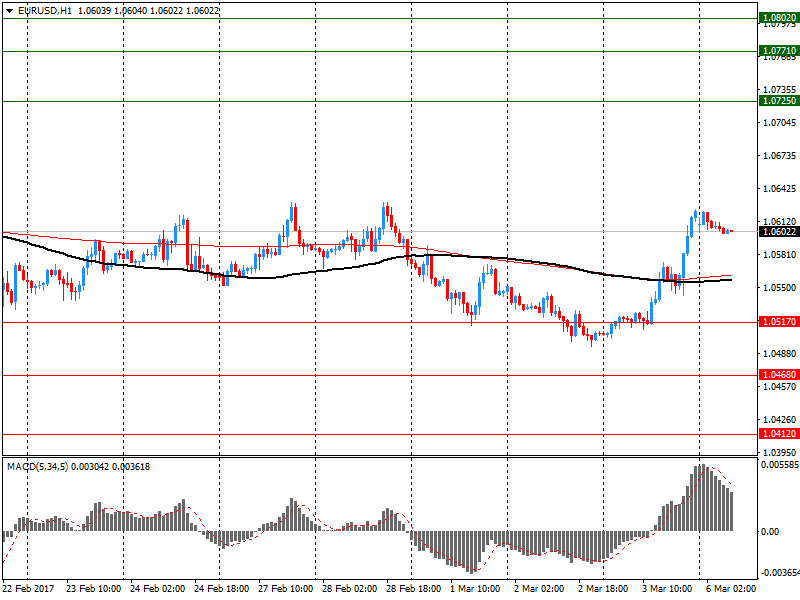This screenshot has width=800, height=600.
Task: Select the EURUSD,H1 chart title text
Action: point(44,11)
